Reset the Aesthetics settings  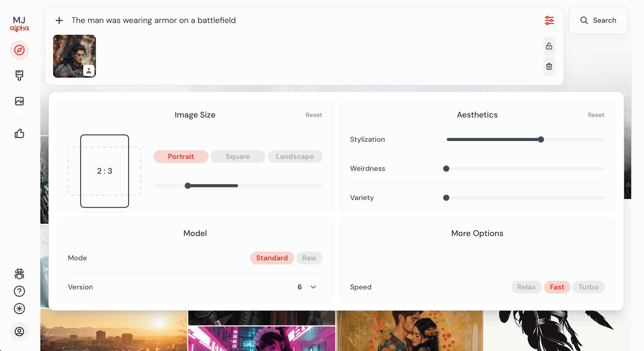pos(596,115)
